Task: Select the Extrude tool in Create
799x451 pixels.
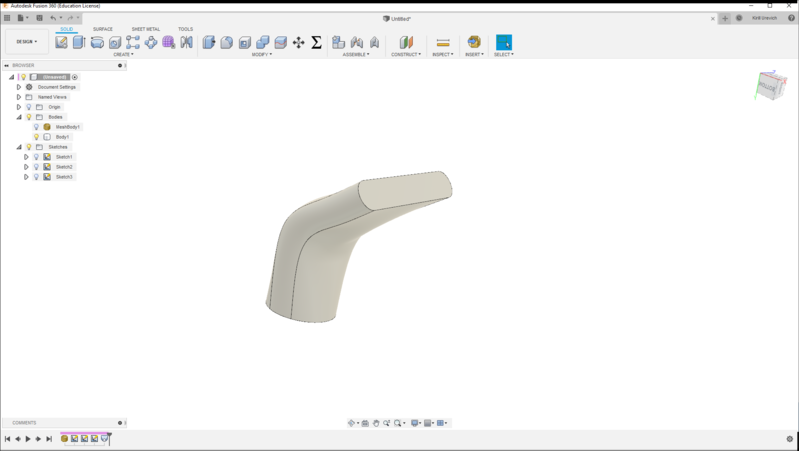Action: point(79,42)
